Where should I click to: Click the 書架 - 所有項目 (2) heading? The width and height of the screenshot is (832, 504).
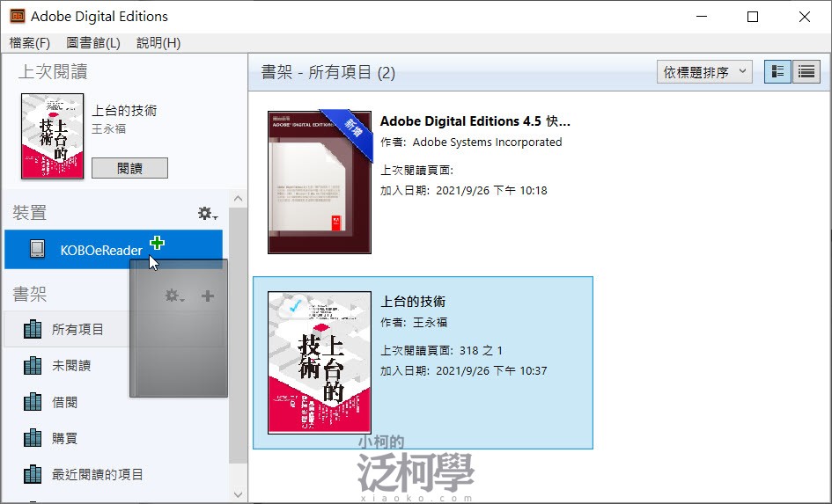(328, 72)
